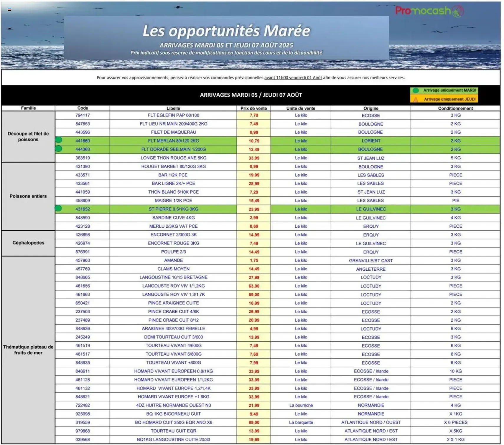Click the green circle in the MARDI legend

[x=416, y=91]
